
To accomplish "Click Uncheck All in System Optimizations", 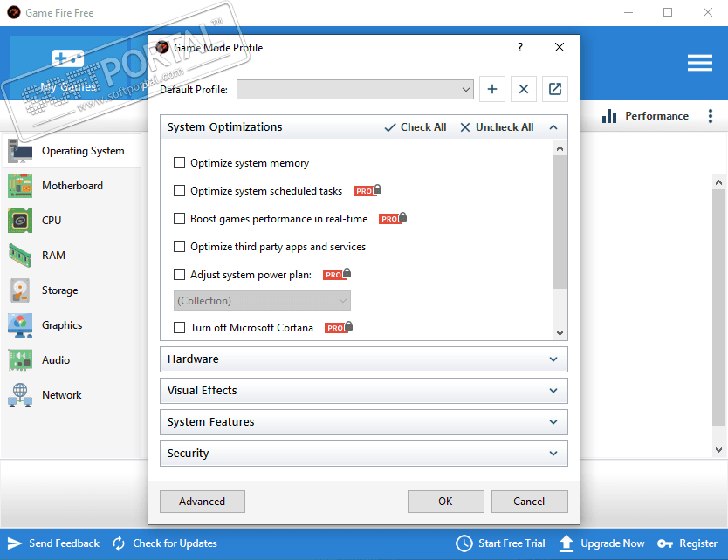I will (x=497, y=127).
